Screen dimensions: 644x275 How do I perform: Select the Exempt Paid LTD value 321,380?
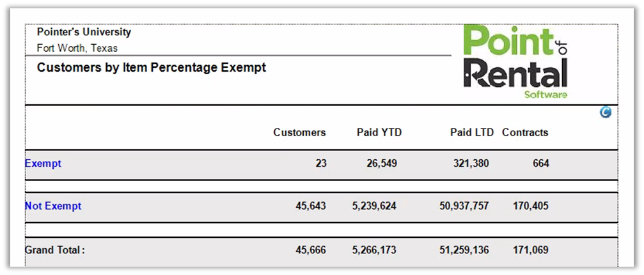(471, 164)
